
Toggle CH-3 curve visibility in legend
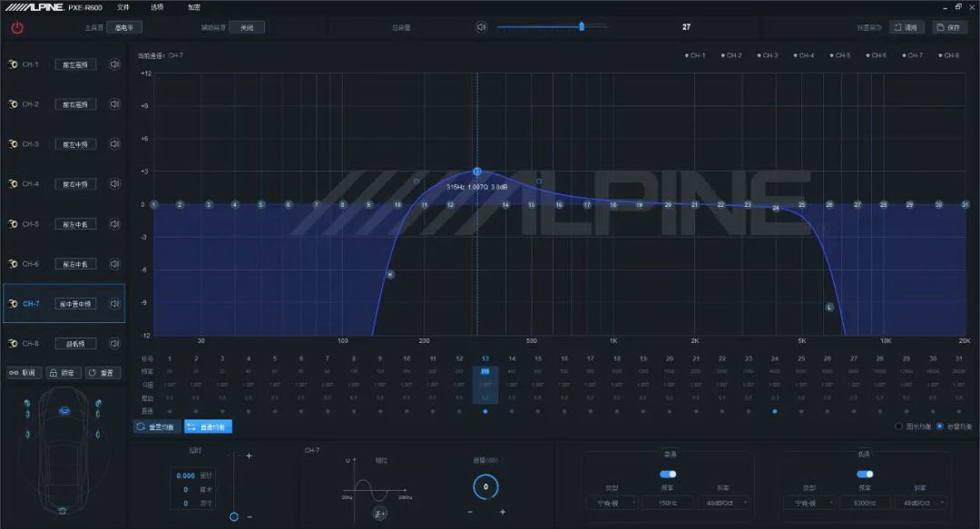(768, 55)
